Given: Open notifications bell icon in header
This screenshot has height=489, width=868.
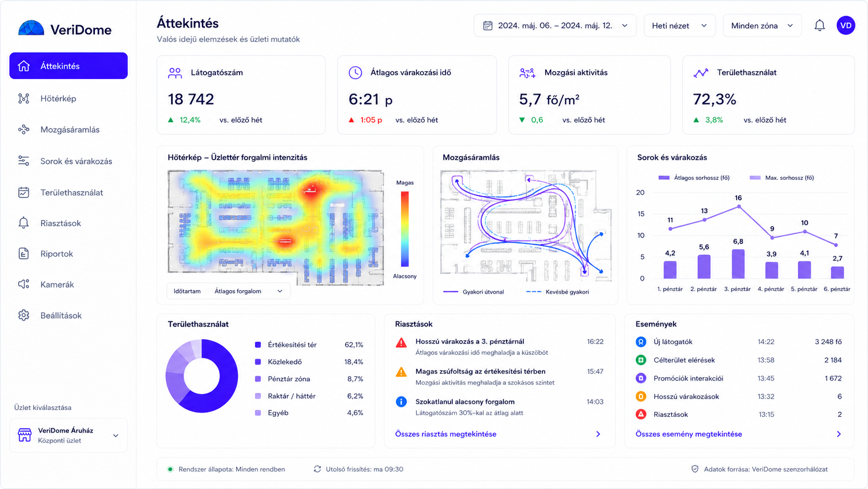Looking at the screenshot, I should (x=819, y=25).
